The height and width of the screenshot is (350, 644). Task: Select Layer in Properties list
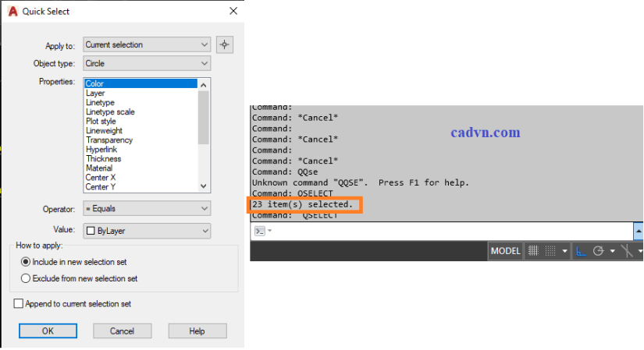pyautogui.click(x=141, y=93)
